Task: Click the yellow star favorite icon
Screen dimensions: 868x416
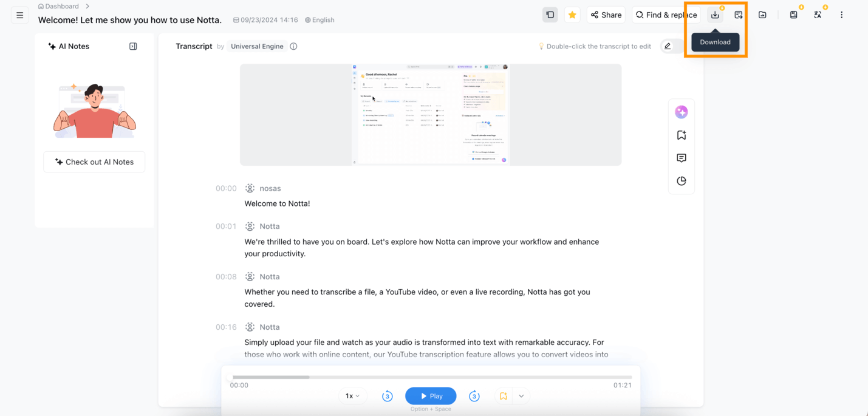Action: click(572, 15)
